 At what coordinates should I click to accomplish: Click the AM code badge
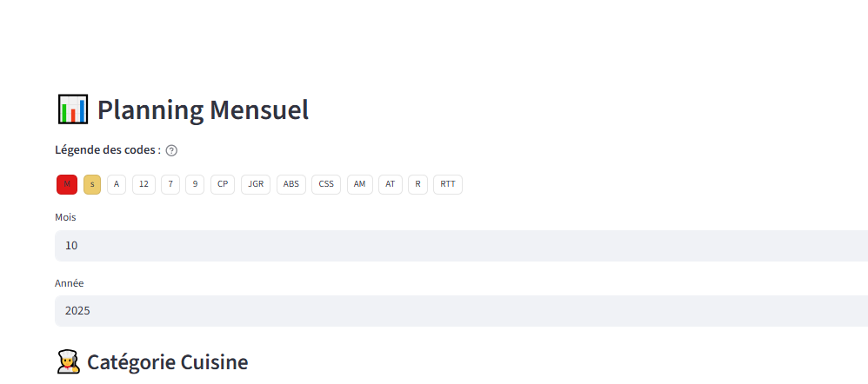tap(360, 184)
